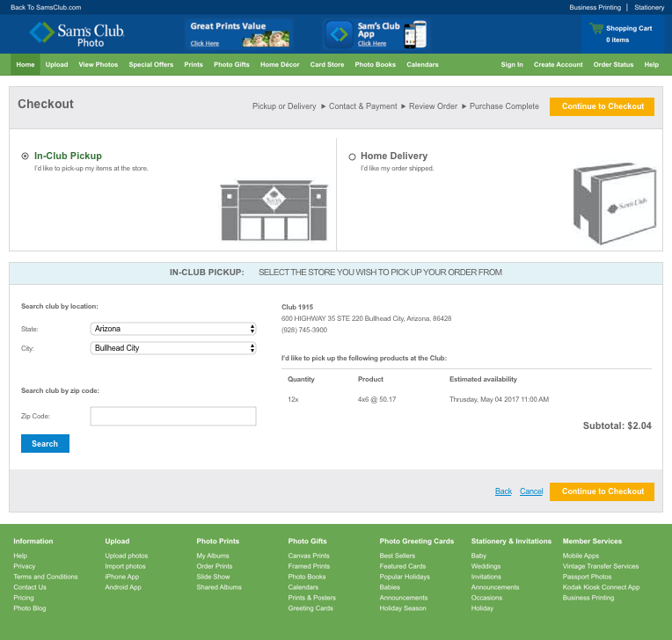Open Upload in the navigation bar

(x=56, y=65)
